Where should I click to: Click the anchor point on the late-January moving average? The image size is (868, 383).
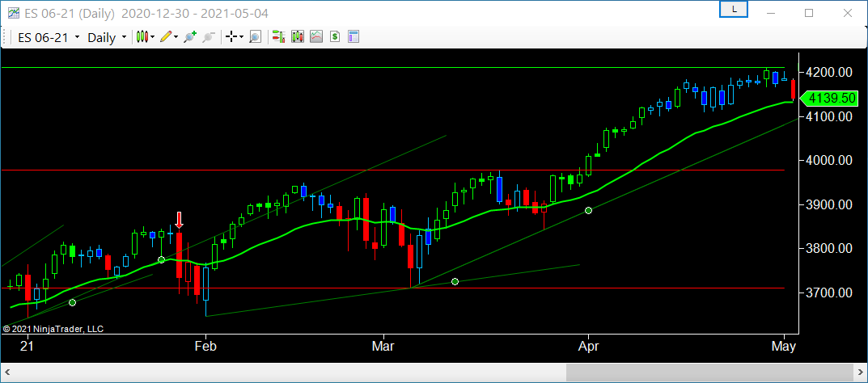pos(161,259)
